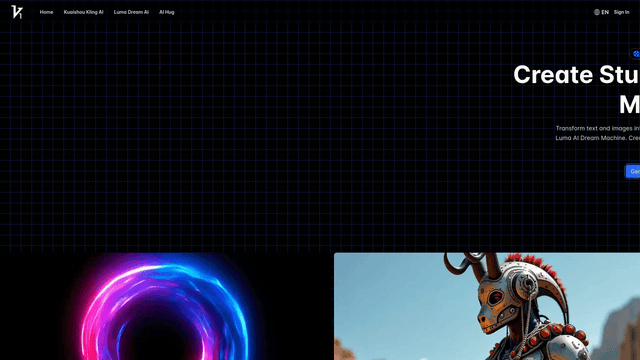Click the Sign In link
The image size is (640, 360).
622,12
